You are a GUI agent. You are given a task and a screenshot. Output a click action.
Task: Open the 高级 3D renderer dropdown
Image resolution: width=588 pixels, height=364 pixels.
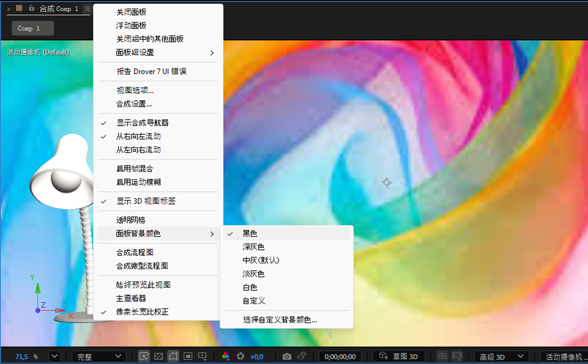point(500,356)
